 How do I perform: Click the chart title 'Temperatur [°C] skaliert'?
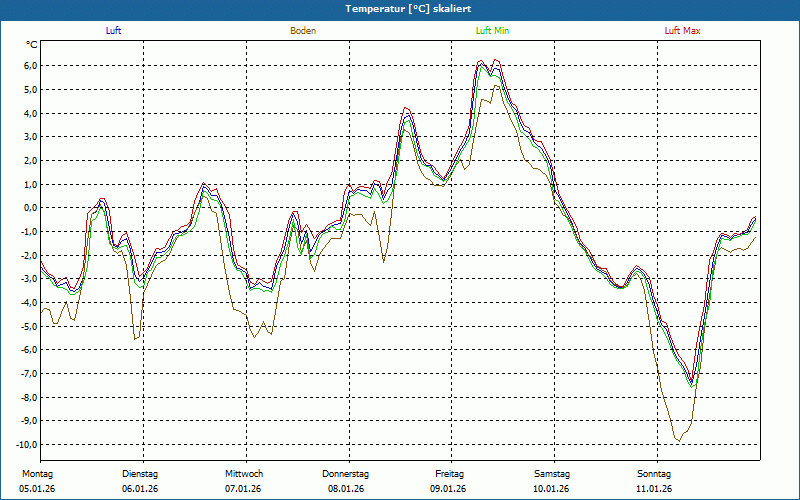pos(401,9)
